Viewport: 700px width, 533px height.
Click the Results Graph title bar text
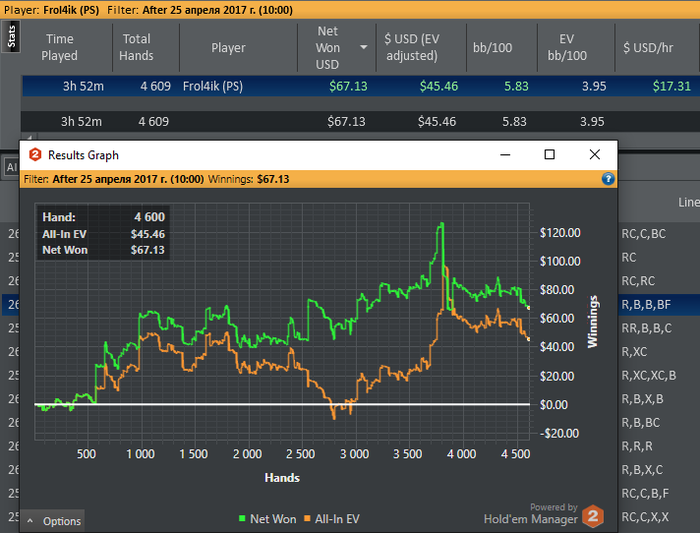point(83,155)
